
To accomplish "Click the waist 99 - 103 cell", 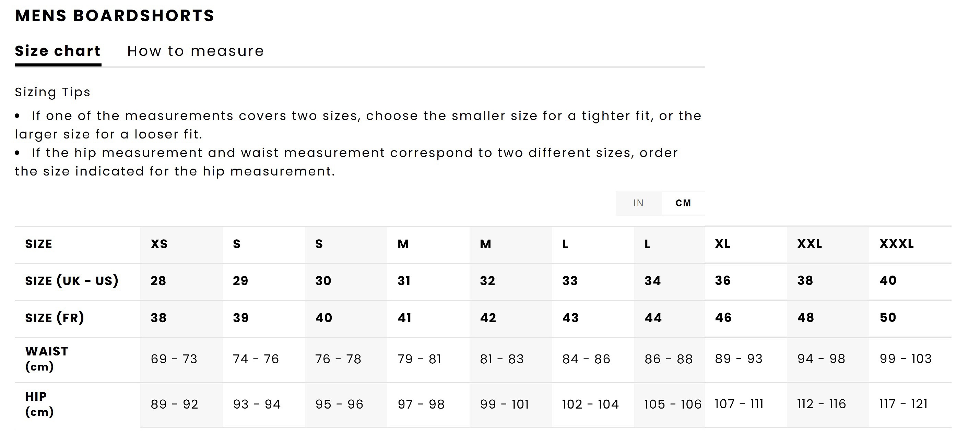I will [906, 359].
